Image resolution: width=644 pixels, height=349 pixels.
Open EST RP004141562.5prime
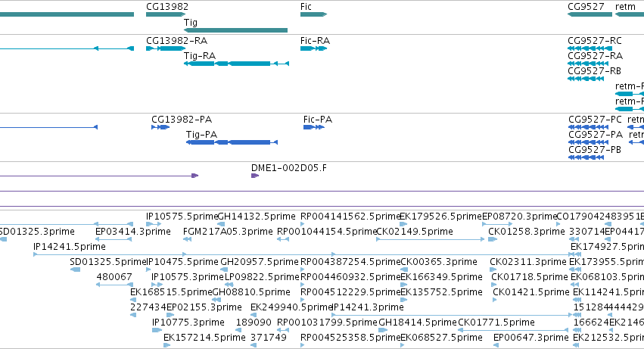pyautogui.click(x=350, y=217)
